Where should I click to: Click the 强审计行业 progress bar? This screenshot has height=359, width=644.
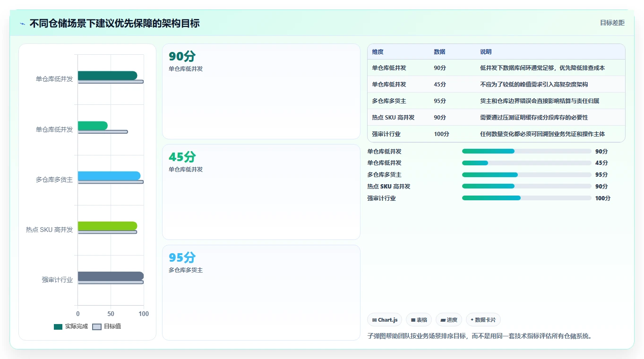coord(527,198)
